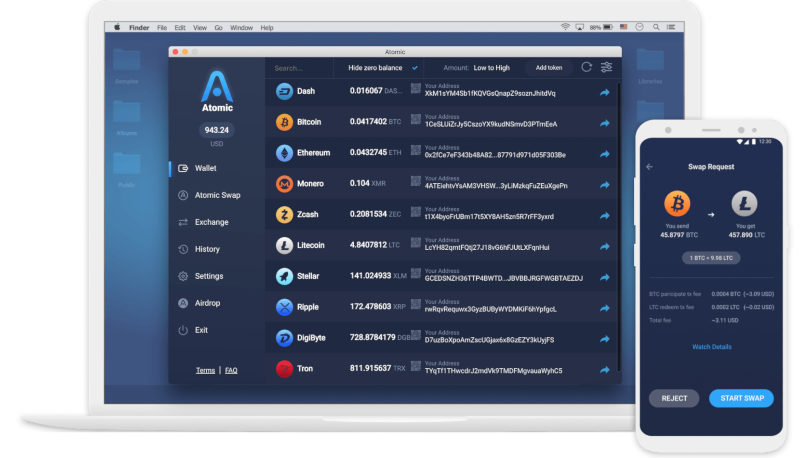Click the Zcash coin icon
This screenshot has height=458, width=800.
[284, 215]
